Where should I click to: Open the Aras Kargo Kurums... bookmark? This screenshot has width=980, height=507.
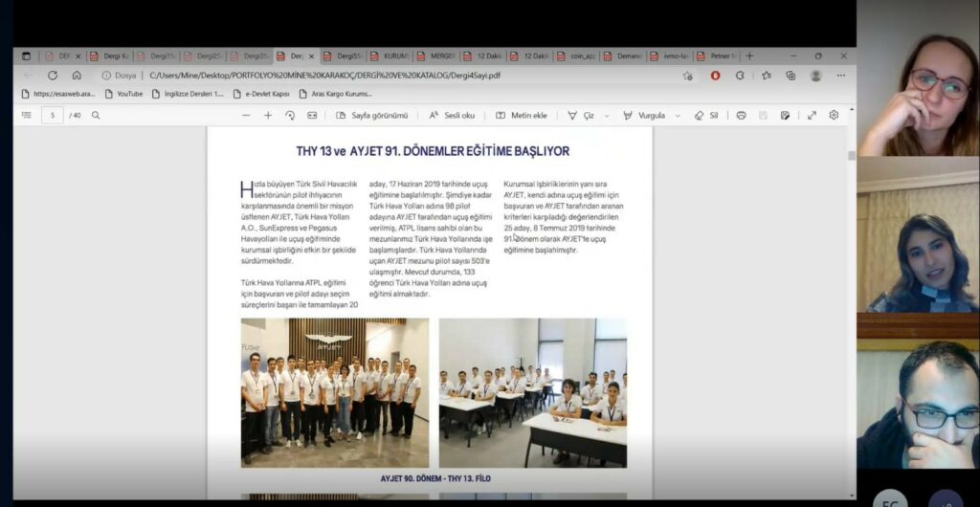[336, 95]
